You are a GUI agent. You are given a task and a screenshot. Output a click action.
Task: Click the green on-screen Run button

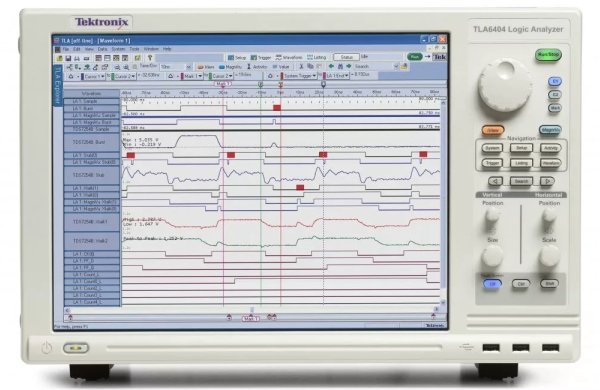point(414,57)
